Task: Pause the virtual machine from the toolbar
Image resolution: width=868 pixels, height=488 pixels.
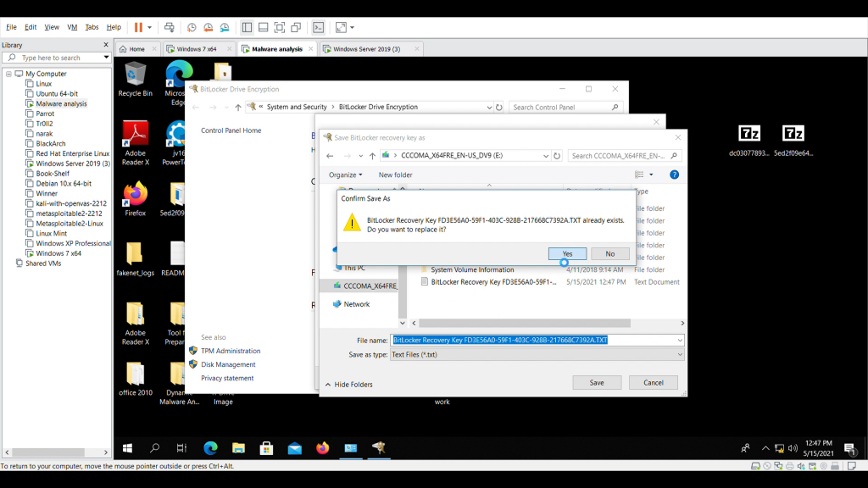Action: (138, 27)
